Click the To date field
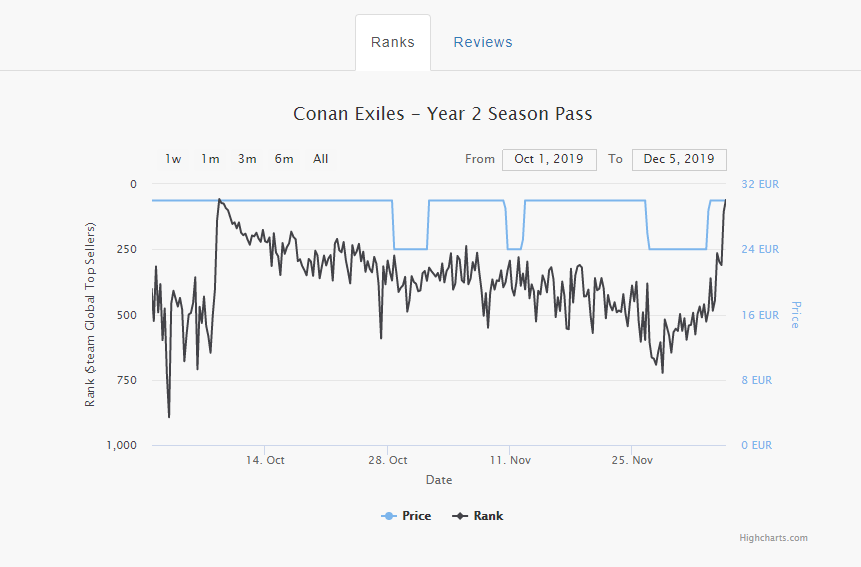Image resolution: width=861 pixels, height=567 pixels. coord(679,159)
